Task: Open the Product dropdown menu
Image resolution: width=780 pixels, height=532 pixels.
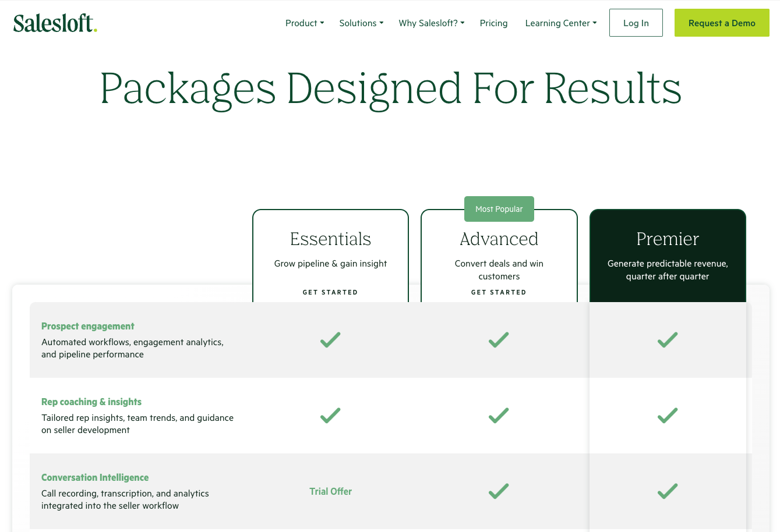Action: pyautogui.click(x=305, y=23)
